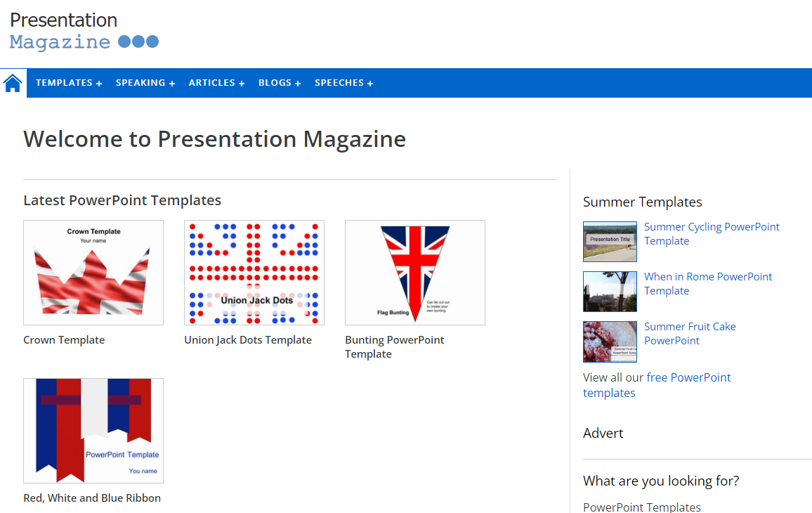This screenshot has width=812, height=513.
Task: Open the Crown Template thumbnail
Action: [x=93, y=273]
